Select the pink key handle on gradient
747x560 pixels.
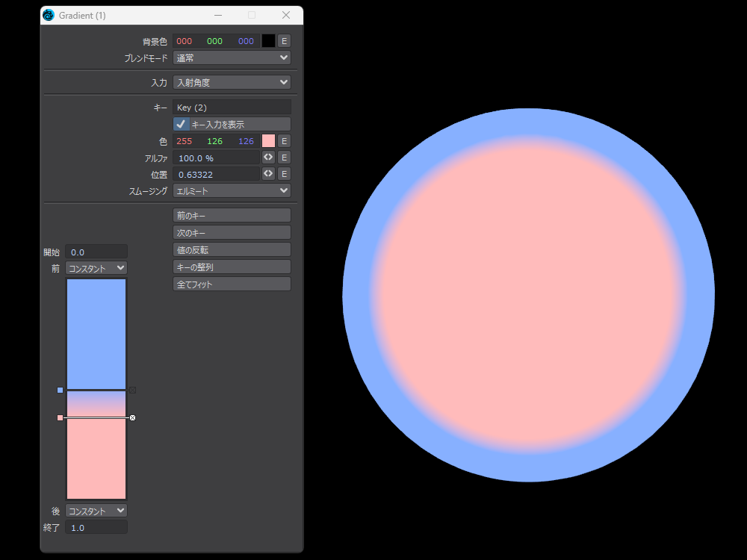click(x=61, y=418)
